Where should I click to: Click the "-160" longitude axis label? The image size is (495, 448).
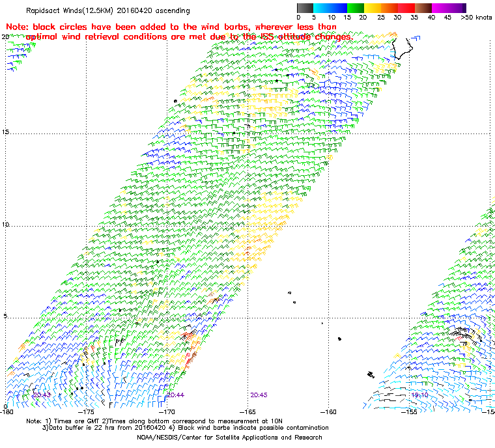point(329,412)
